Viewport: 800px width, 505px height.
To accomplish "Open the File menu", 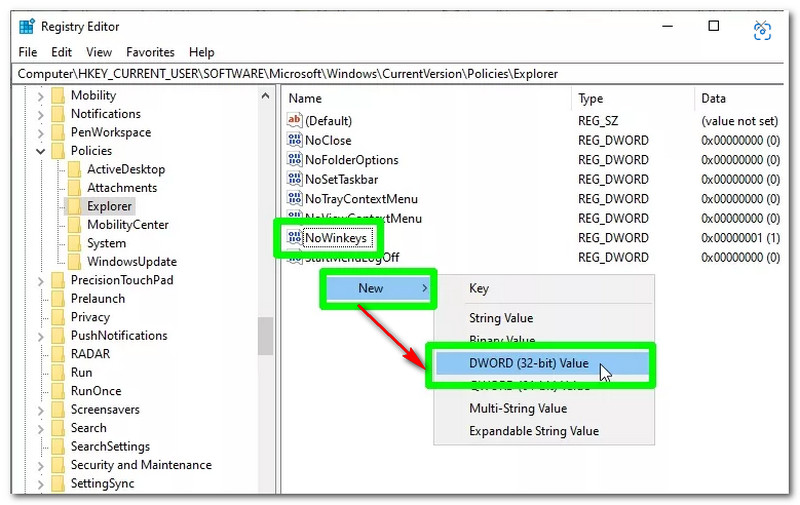I will (28, 52).
